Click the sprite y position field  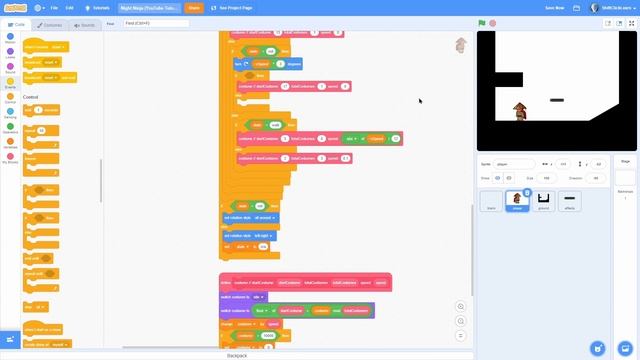(x=598, y=164)
